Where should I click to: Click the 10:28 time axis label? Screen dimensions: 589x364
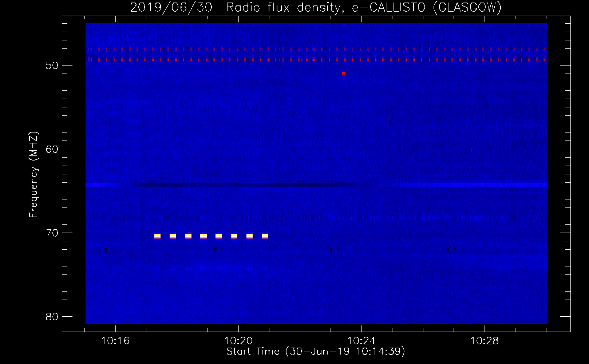pyautogui.click(x=485, y=341)
